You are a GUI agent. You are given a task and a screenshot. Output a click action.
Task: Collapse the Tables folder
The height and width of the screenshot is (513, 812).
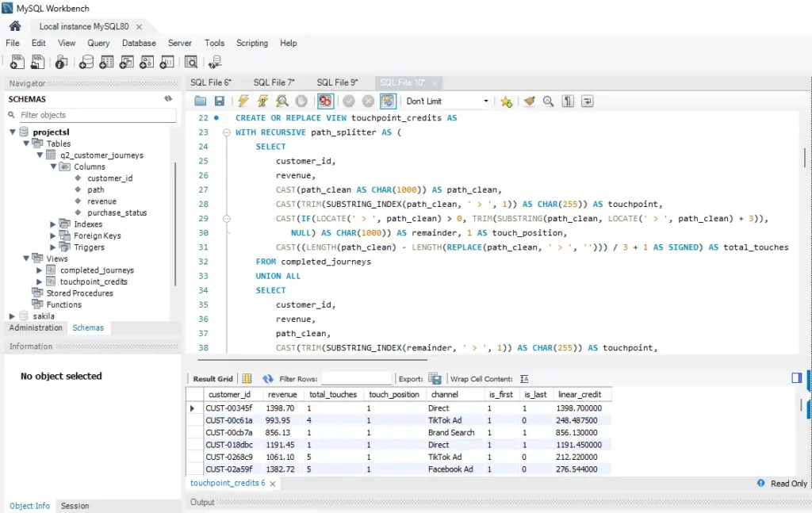(26, 144)
